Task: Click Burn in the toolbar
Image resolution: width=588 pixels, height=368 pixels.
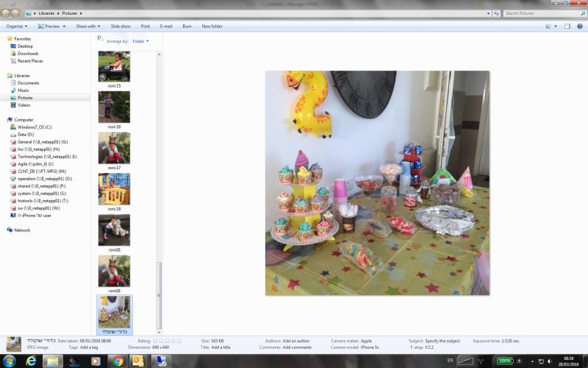Action: [187, 26]
